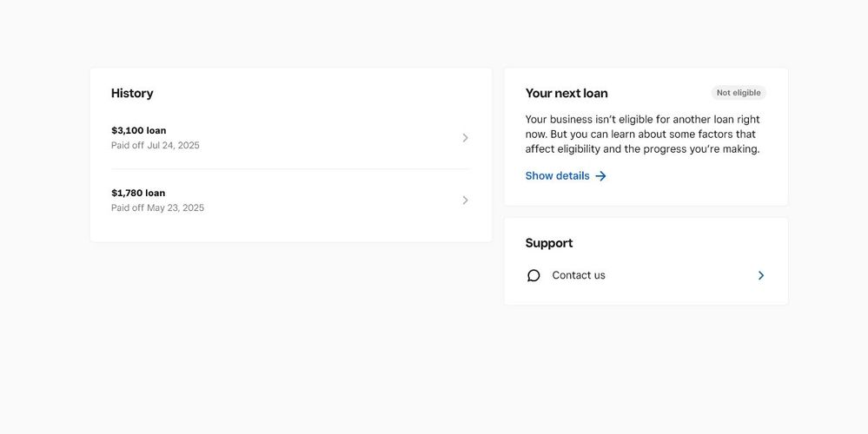Open the $1,780 loan entry title
Screen dimensions: 868x434
(x=138, y=193)
